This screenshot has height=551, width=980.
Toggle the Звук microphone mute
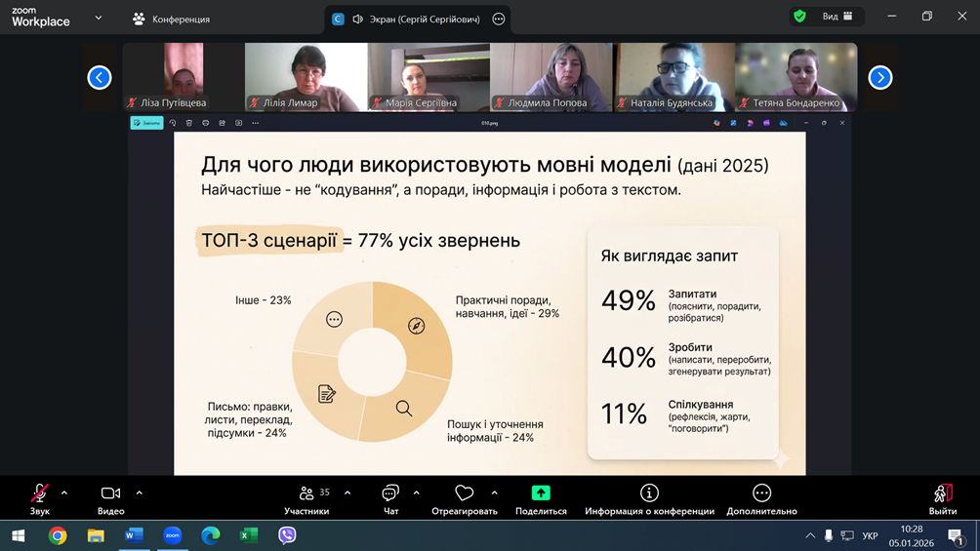[x=40, y=493]
